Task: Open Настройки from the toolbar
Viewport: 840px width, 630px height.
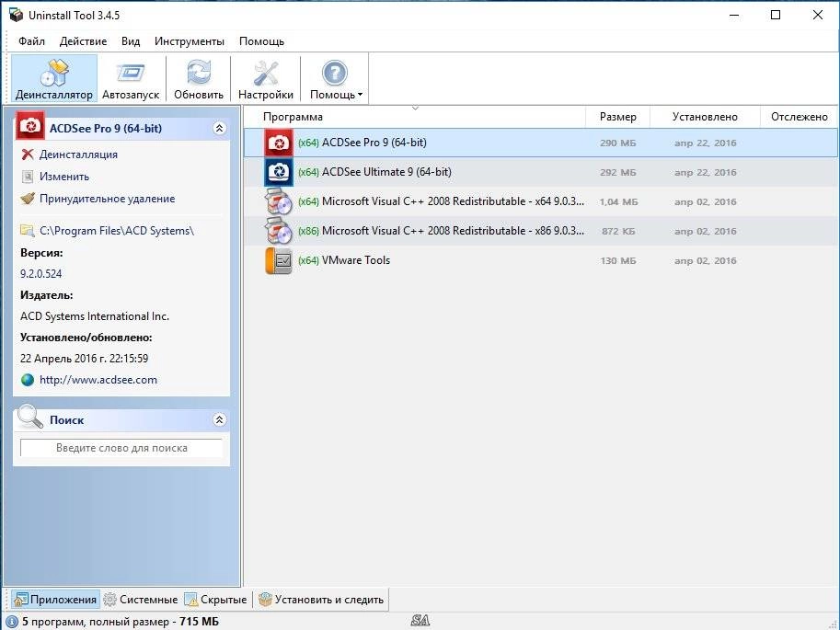Action: 266,79
